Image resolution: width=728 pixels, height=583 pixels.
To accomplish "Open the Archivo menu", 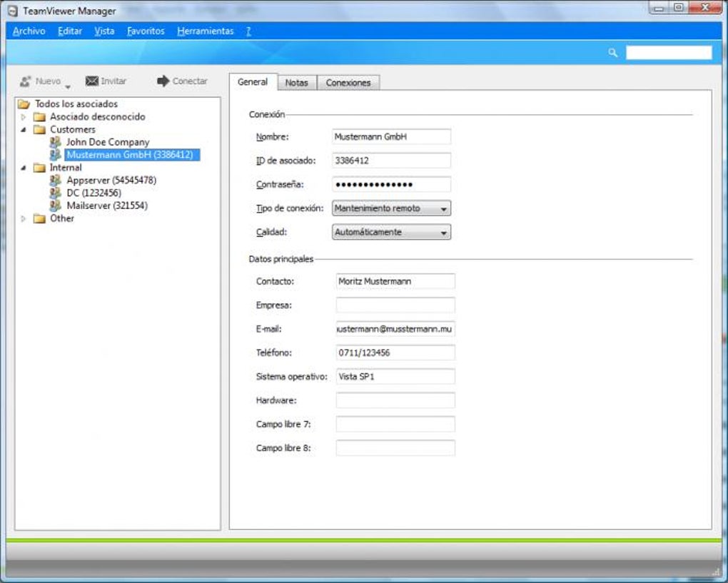I will pos(29,31).
